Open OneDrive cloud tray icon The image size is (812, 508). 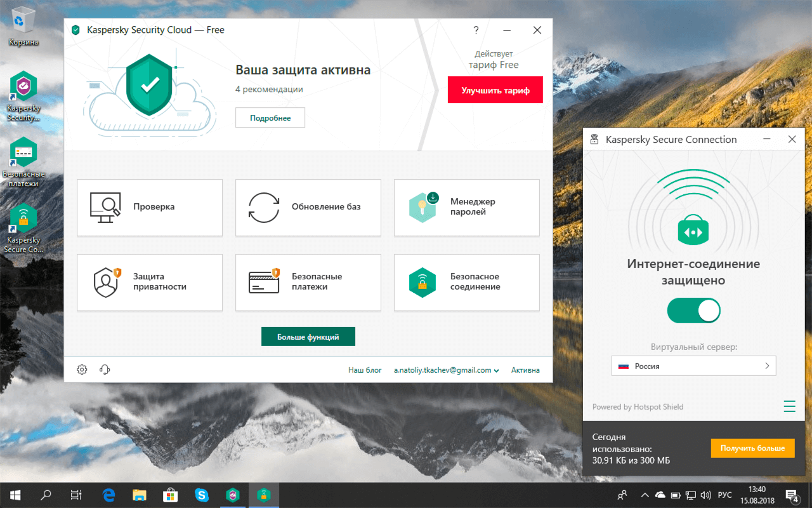660,495
